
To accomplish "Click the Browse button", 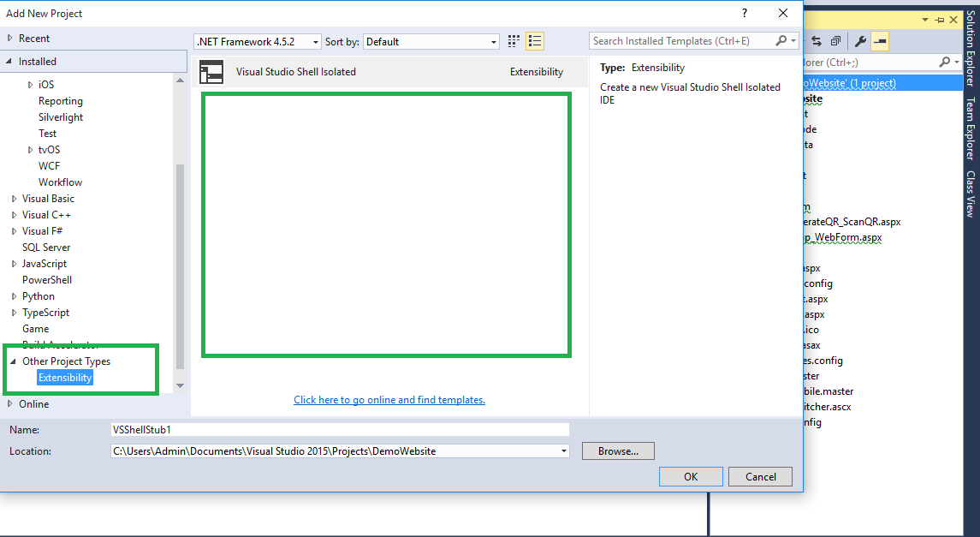I will coord(618,450).
